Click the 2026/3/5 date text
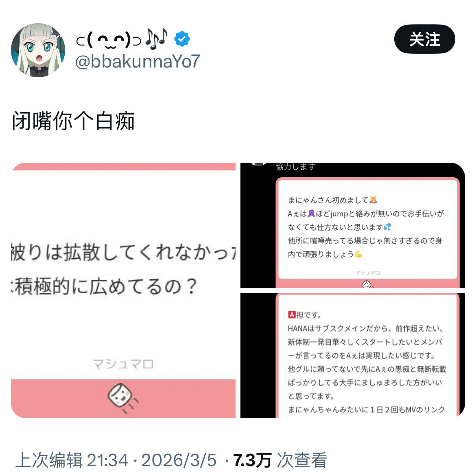This screenshot has height=475, width=476. click(x=179, y=460)
